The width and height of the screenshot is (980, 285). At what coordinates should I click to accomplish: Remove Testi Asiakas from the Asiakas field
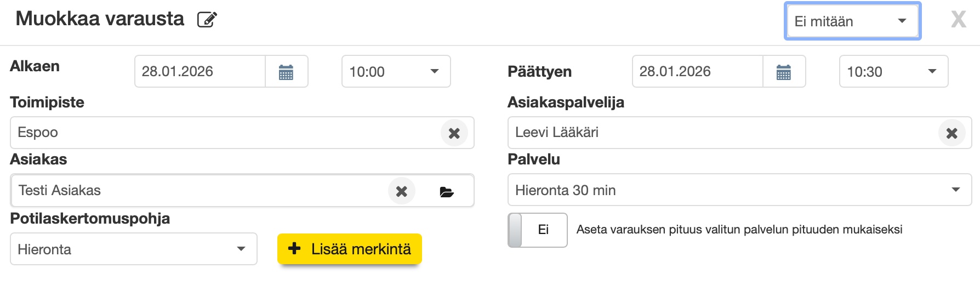coord(402,191)
